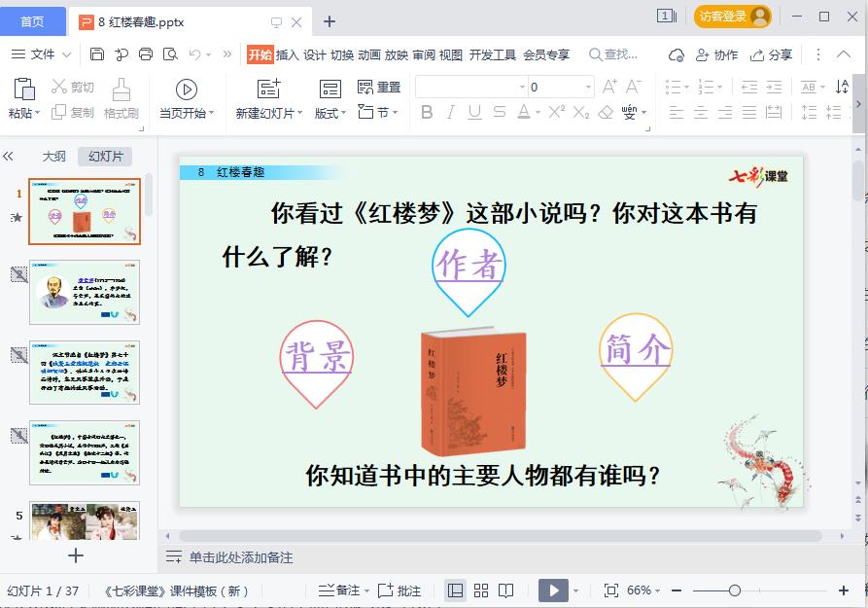Open the File (文件) menu dropdown
868x608 pixels.
[x=42, y=54]
